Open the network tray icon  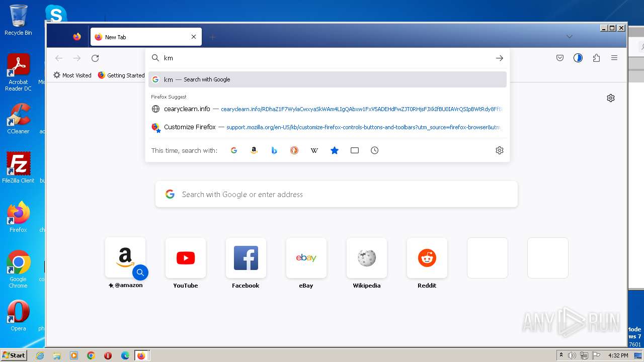click(584, 355)
